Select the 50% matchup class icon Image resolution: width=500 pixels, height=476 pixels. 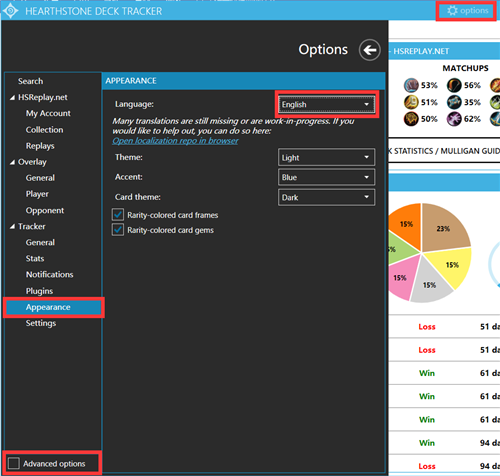(411, 119)
